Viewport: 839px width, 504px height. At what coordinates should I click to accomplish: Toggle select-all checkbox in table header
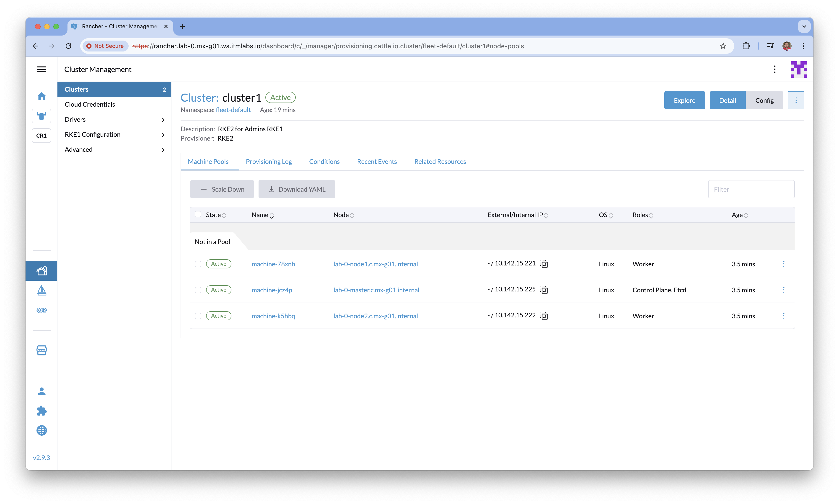coord(198,214)
